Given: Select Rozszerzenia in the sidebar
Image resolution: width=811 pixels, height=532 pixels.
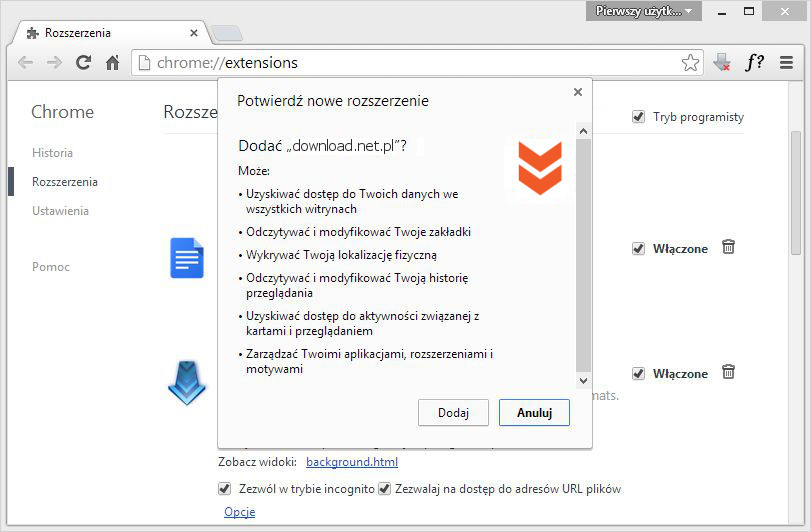Looking at the screenshot, I should coord(65,182).
